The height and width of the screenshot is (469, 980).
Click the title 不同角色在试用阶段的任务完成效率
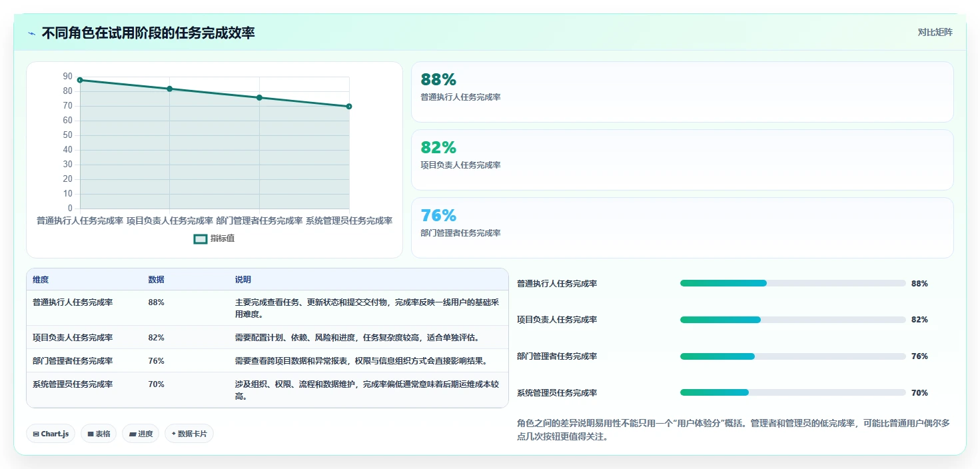148,33
